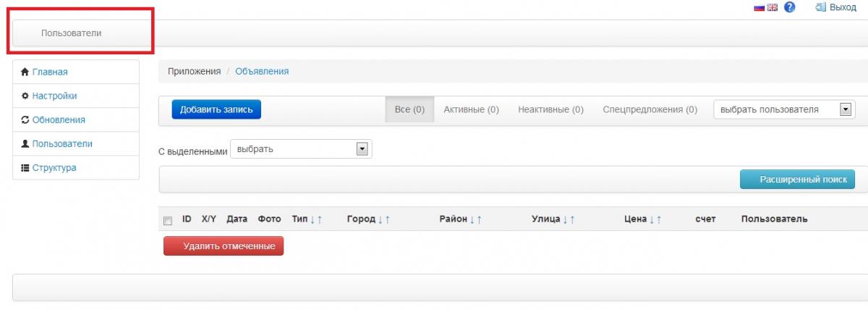Sort Цена column with the down arrow

[x=651, y=219]
